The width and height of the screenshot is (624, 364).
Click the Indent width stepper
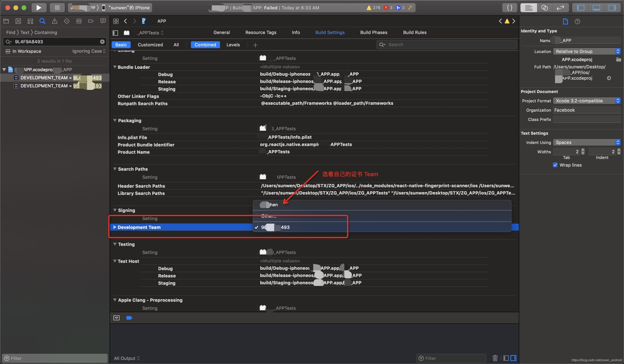pos(619,151)
